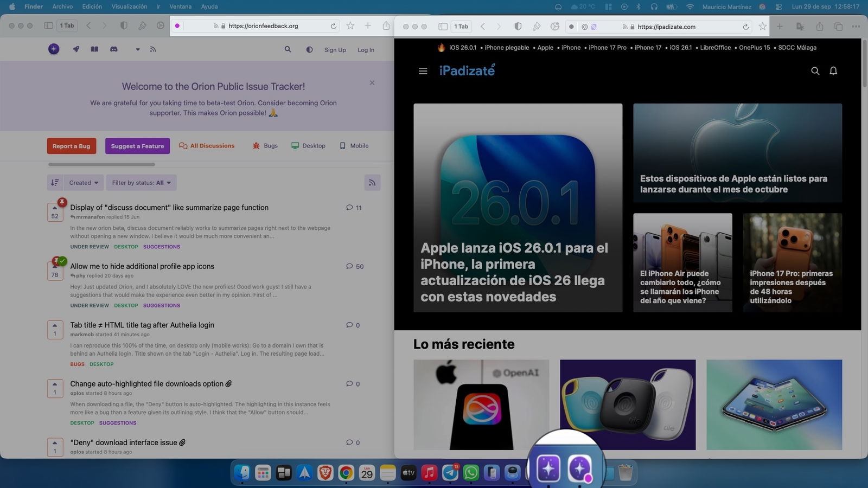Click the rocket icon in orionfeedback header
Viewport: 868px width, 488px height.
(x=76, y=49)
